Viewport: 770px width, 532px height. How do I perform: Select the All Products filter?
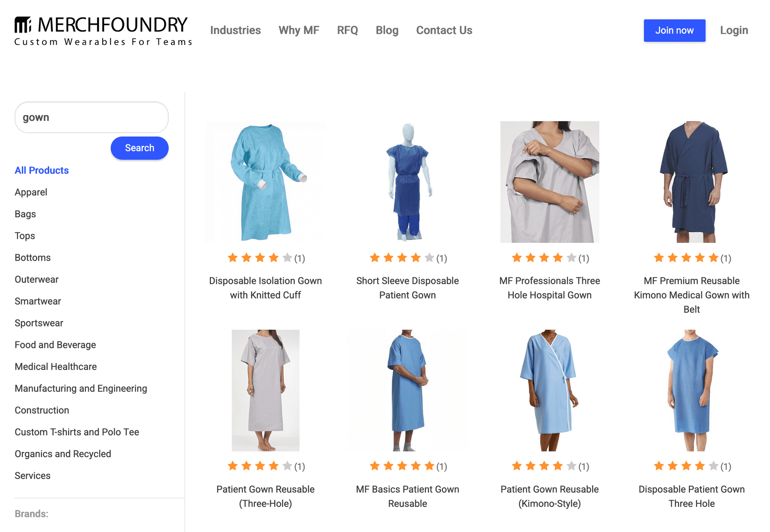coord(42,170)
